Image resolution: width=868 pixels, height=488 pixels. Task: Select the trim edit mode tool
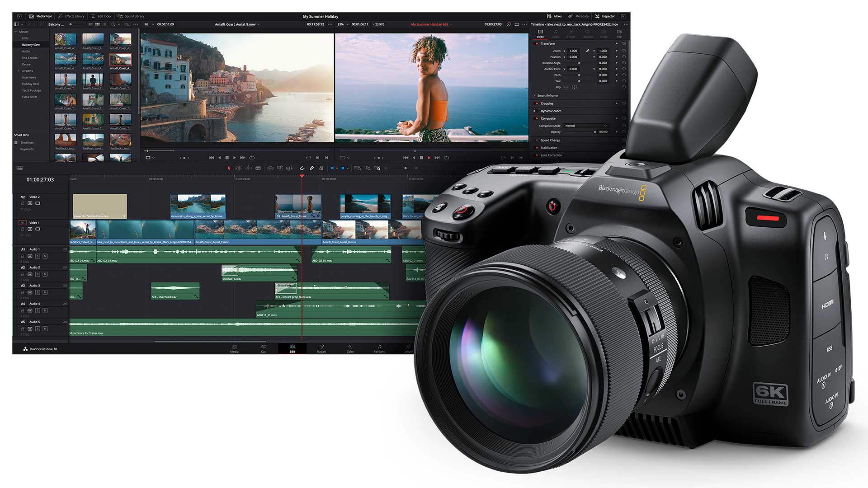[239, 168]
